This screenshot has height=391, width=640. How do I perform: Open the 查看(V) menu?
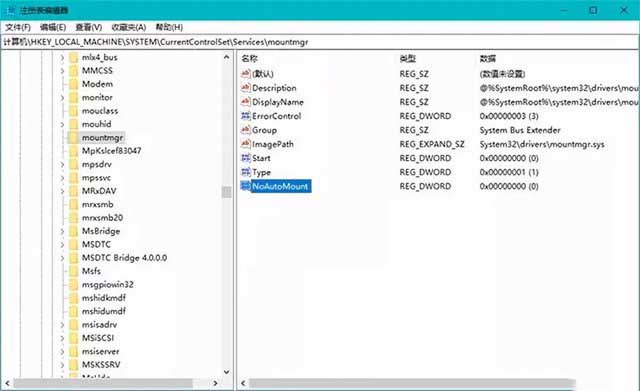[89, 27]
